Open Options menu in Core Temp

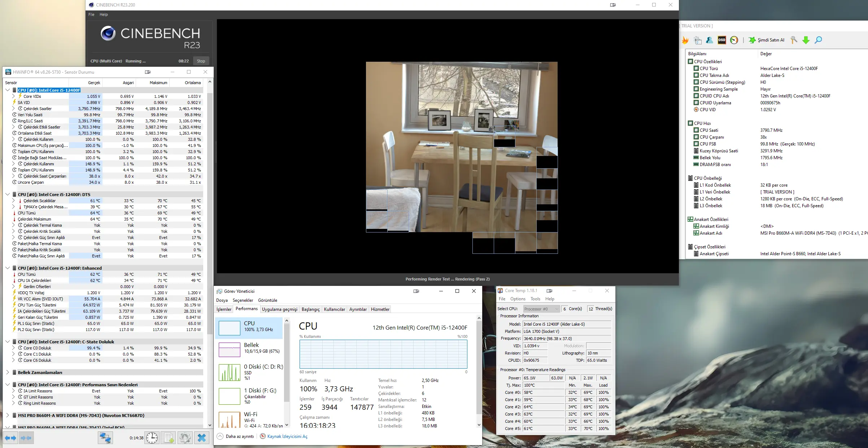coord(518,299)
